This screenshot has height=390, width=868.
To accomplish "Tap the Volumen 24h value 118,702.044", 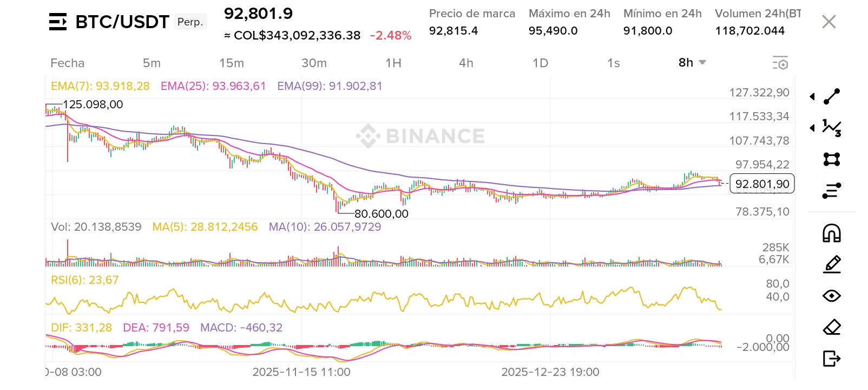I will [750, 31].
